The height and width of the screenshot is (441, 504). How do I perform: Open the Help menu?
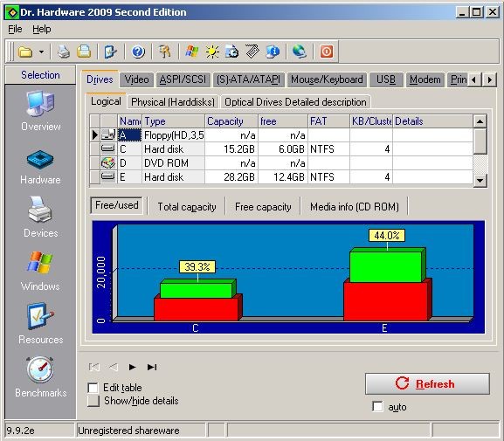click(41, 29)
